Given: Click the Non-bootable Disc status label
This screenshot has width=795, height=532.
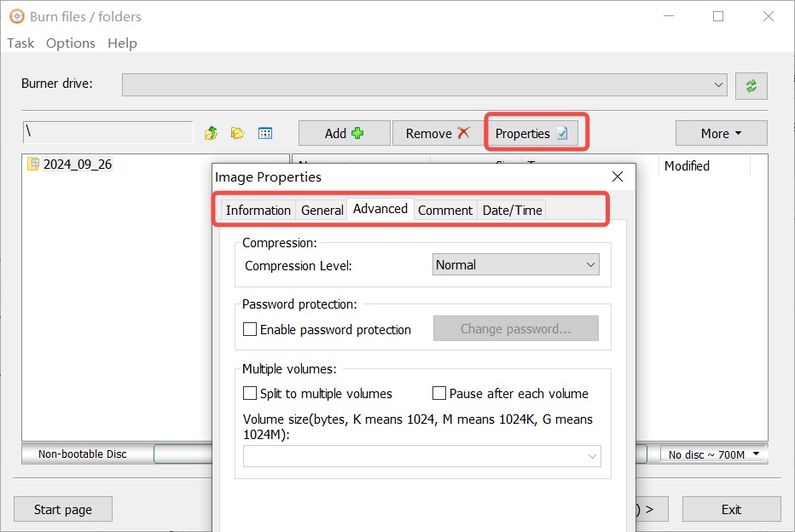Looking at the screenshot, I should 83,454.
